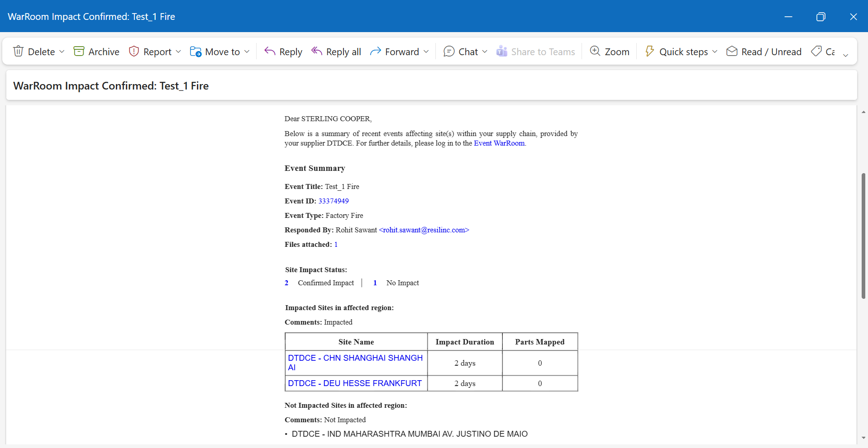This screenshot has width=868, height=448.
Task: Minimize the message window
Action: pyautogui.click(x=788, y=17)
